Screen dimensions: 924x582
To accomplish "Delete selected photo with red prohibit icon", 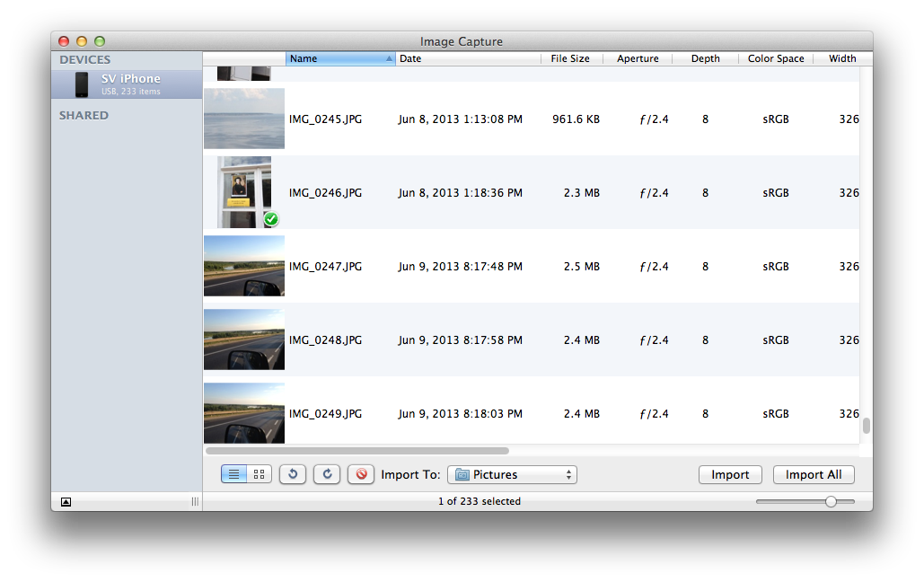I will click(361, 474).
